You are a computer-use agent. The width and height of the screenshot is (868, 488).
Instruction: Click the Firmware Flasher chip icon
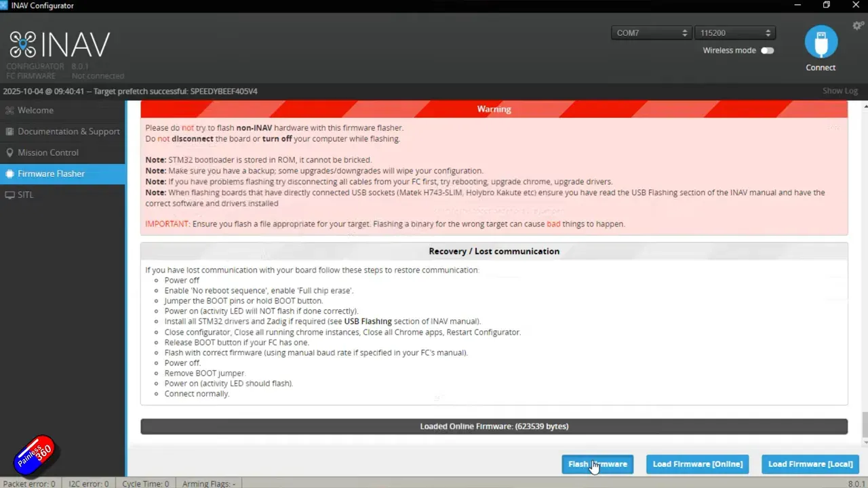(x=9, y=174)
